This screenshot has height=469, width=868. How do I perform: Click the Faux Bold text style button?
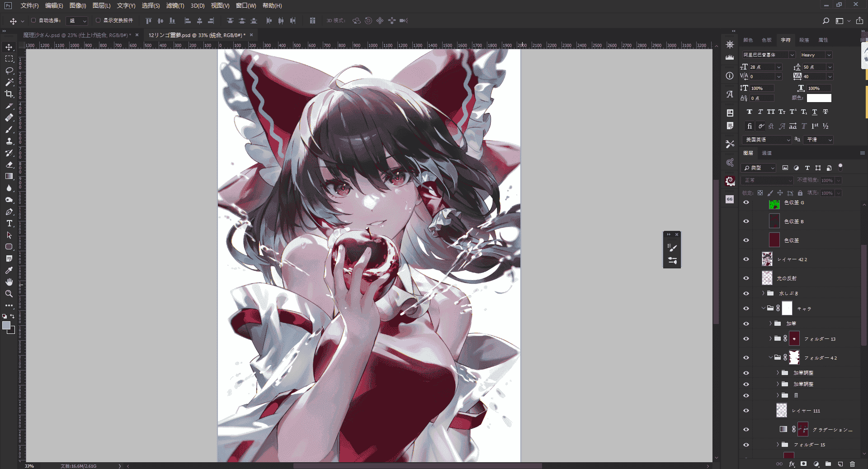tap(749, 112)
